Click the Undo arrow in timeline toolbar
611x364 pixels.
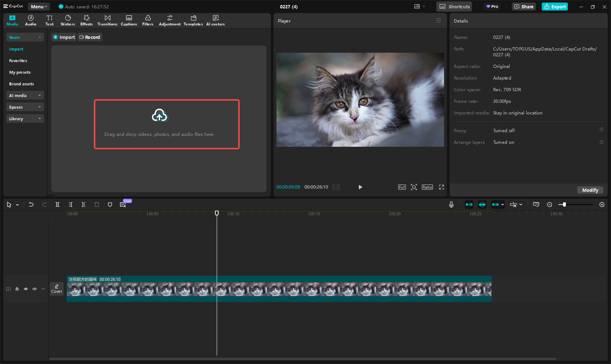click(31, 205)
